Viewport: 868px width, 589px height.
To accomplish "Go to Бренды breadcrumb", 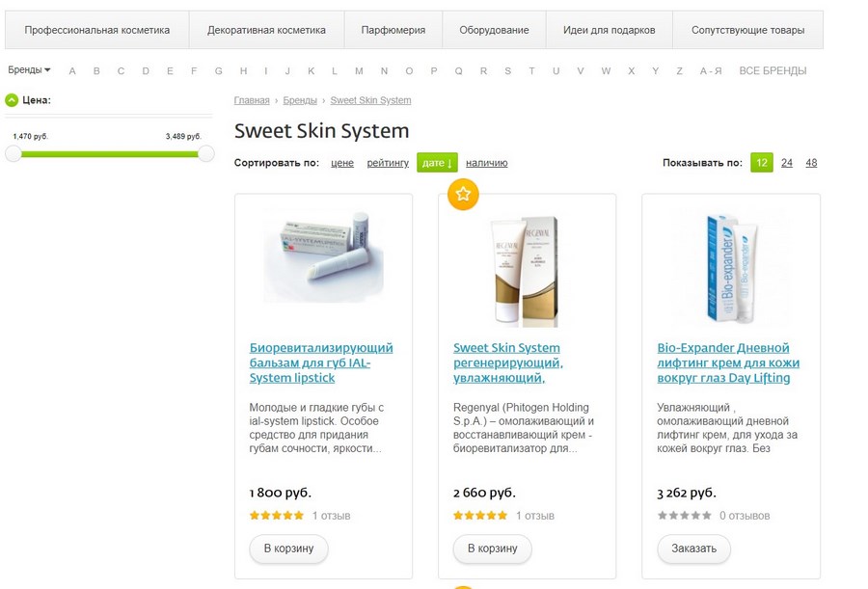I will (300, 100).
